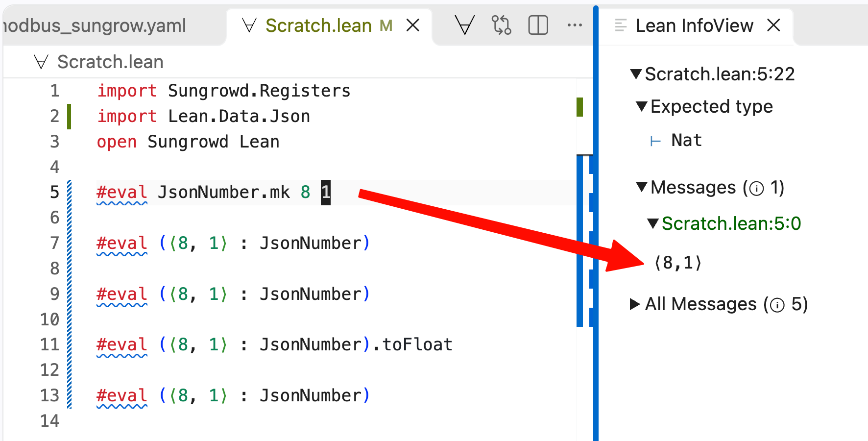
Task: Click the Scratch.lean breadcrumb item
Action: pyautogui.click(x=110, y=62)
